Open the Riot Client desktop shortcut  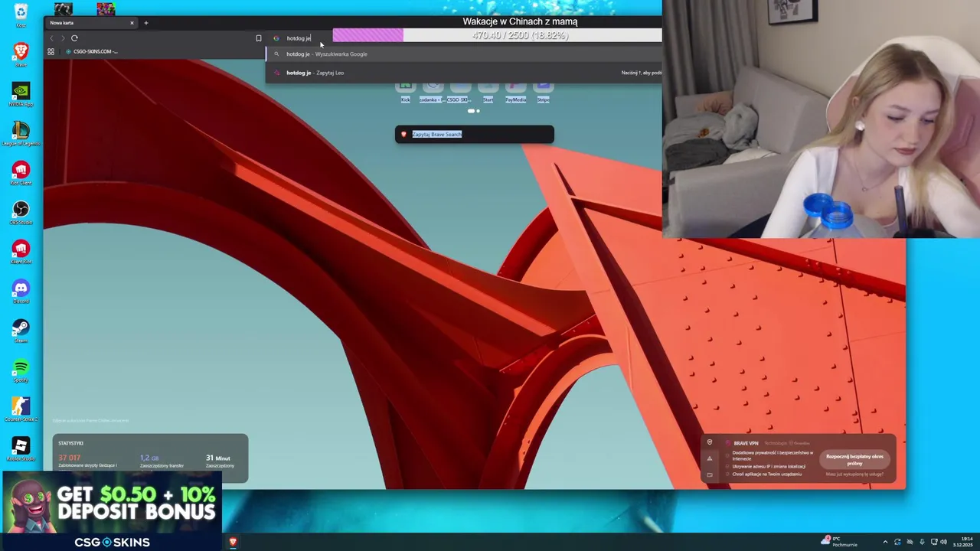pos(21,173)
